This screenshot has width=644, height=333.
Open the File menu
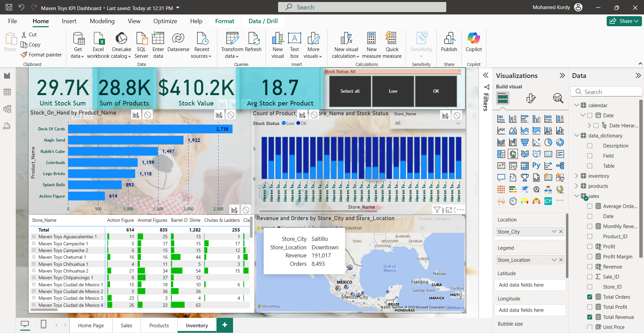click(x=12, y=21)
